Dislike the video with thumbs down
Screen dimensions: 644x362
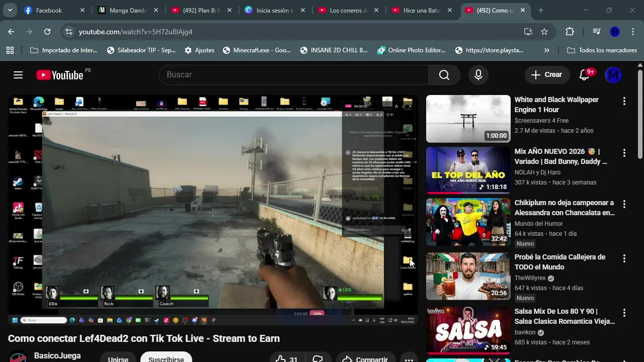pyautogui.click(x=318, y=358)
